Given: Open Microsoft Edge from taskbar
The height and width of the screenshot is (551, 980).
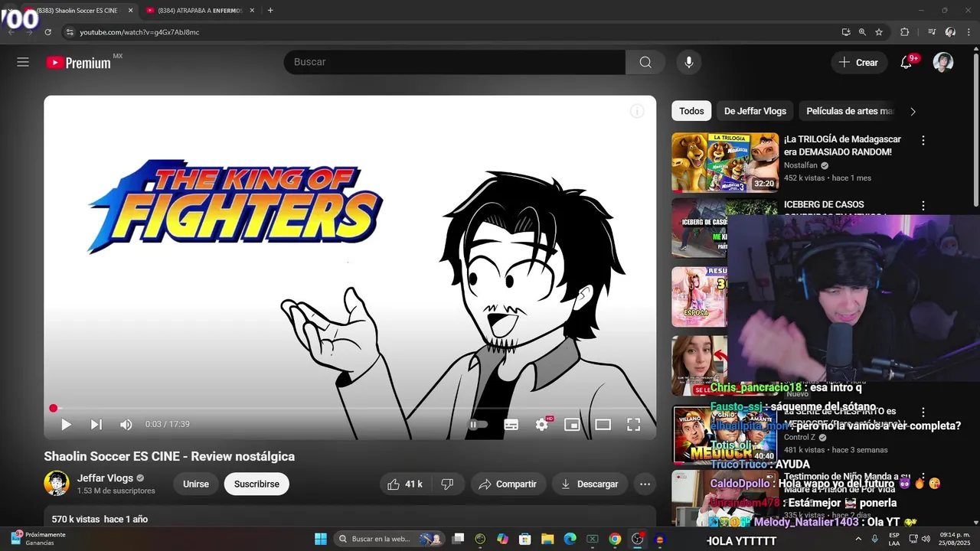Looking at the screenshot, I should (x=570, y=539).
